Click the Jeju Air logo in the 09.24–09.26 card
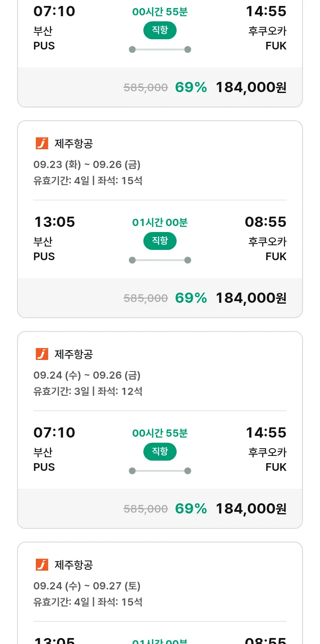320x644 pixels. pos(42,354)
